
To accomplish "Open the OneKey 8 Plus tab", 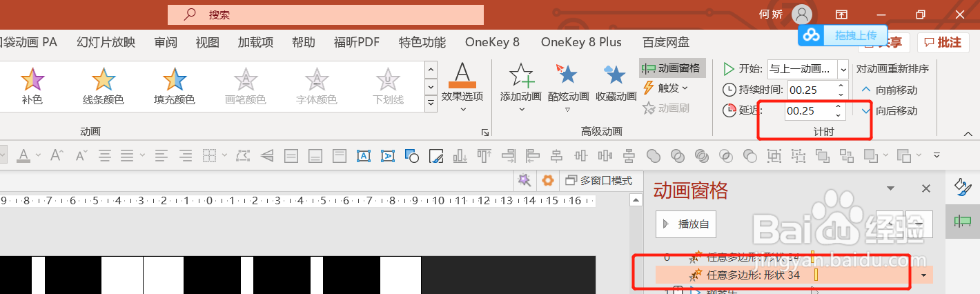I will pos(581,42).
